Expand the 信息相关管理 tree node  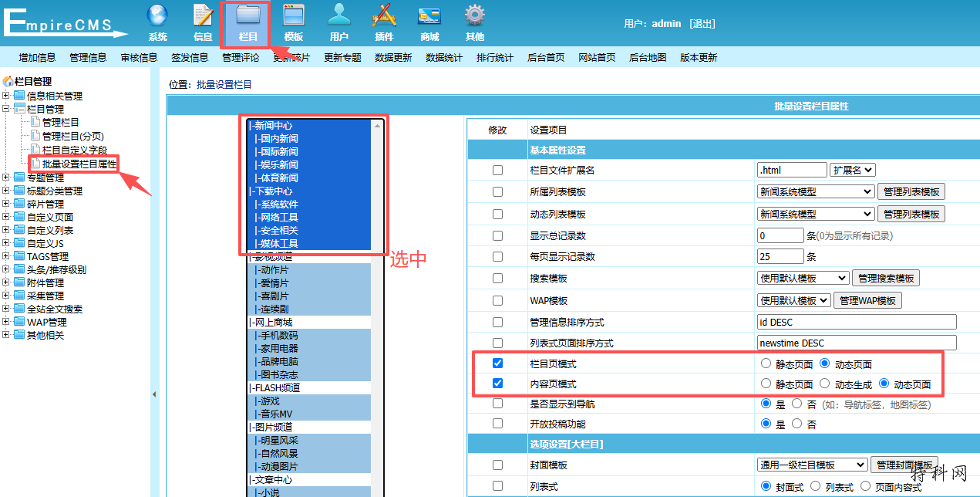tap(6, 96)
